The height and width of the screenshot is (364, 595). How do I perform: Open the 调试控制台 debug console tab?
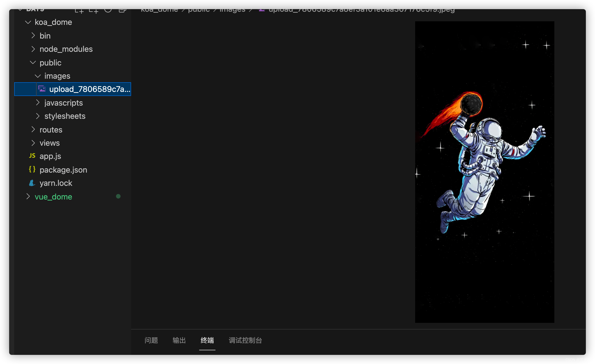[x=245, y=340]
